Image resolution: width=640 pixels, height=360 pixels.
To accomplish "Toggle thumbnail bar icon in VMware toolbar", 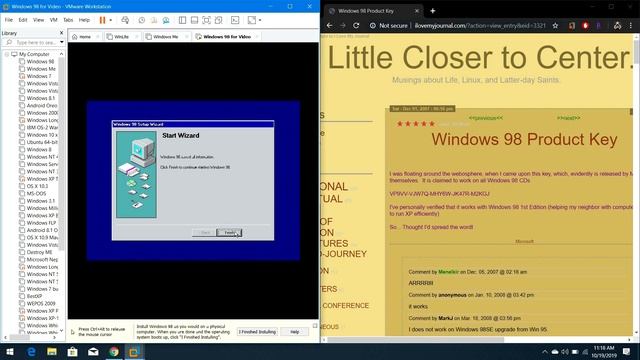I will coord(194,20).
